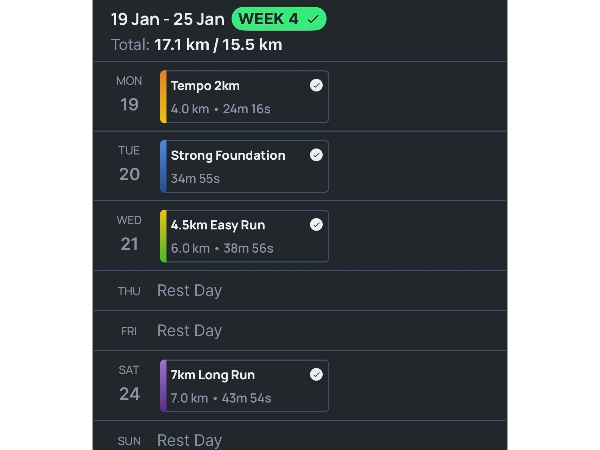Open the 7km Long Run workout
The width and height of the screenshot is (600, 450).
click(x=244, y=386)
